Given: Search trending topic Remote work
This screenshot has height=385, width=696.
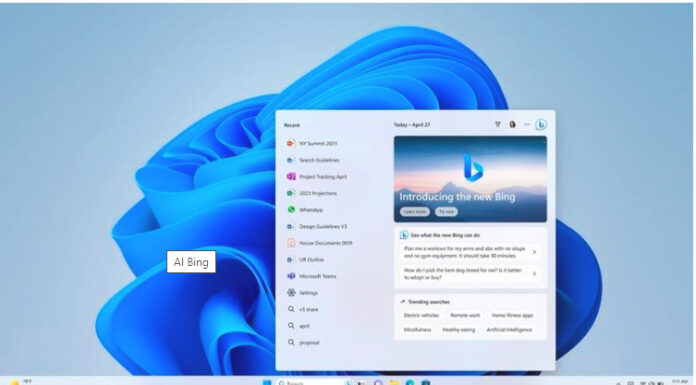Looking at the screenshot, I should tap(465, 315).
